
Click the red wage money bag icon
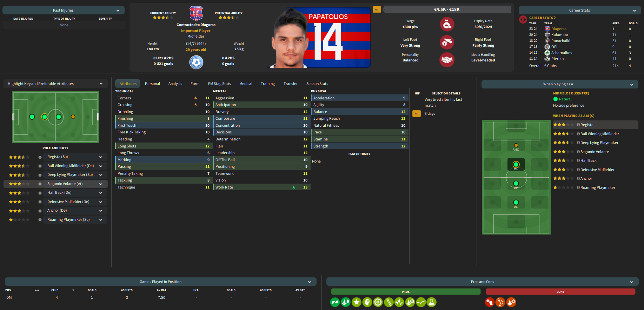447,24
